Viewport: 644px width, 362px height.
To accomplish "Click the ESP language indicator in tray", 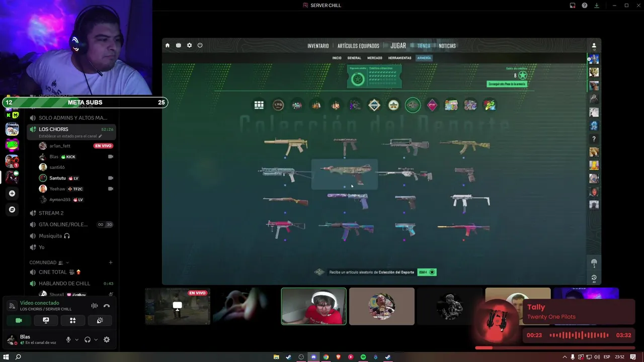I will 607,357.
